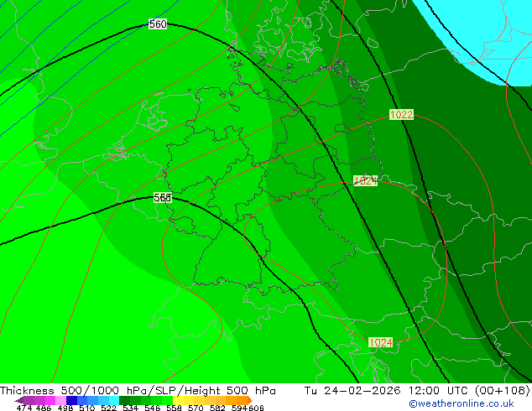The image size is (532, 411).
Task: Click the (00+108) forecast offset text
Action: [503, 391]
